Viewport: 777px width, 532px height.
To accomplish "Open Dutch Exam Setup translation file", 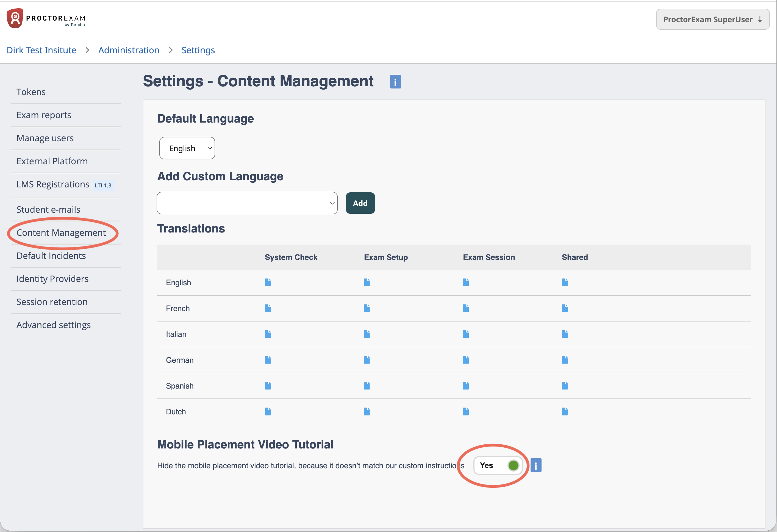I will pyautogui.click(x=367, y=412).
